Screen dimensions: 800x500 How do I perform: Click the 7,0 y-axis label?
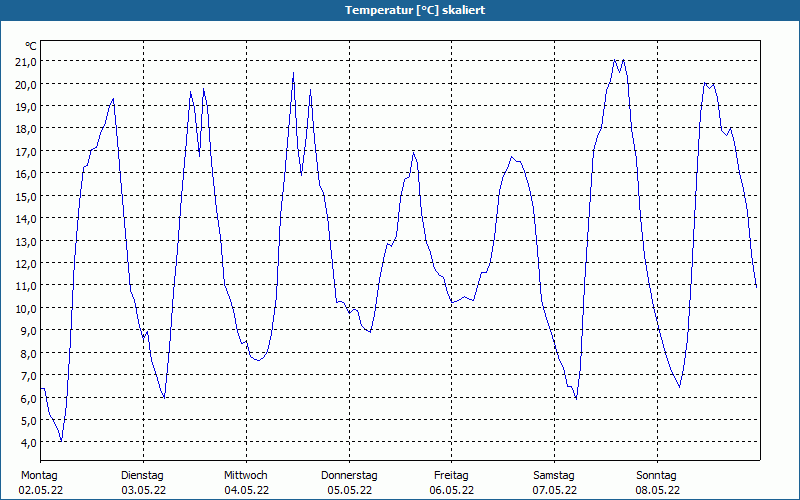coord(29,376)
